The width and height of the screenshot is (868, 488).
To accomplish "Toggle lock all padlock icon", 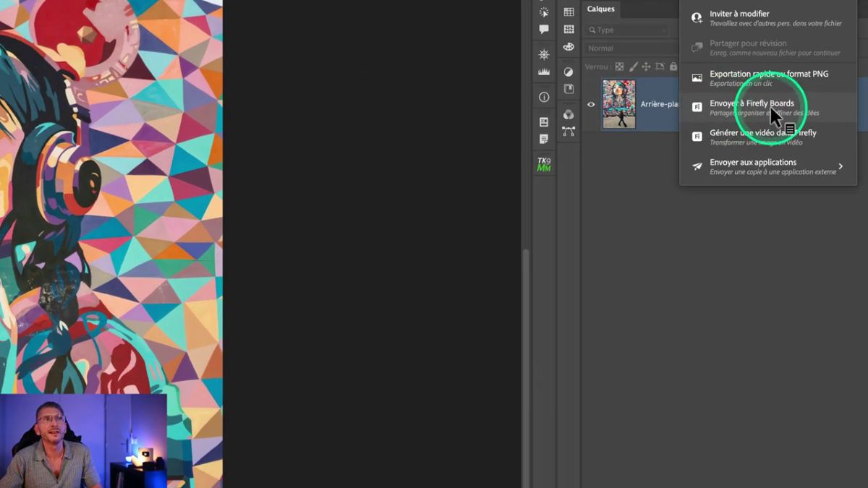I will pos(673,67).
